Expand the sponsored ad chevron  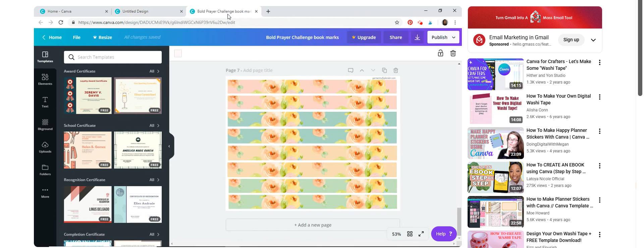(x=593, y=40)
